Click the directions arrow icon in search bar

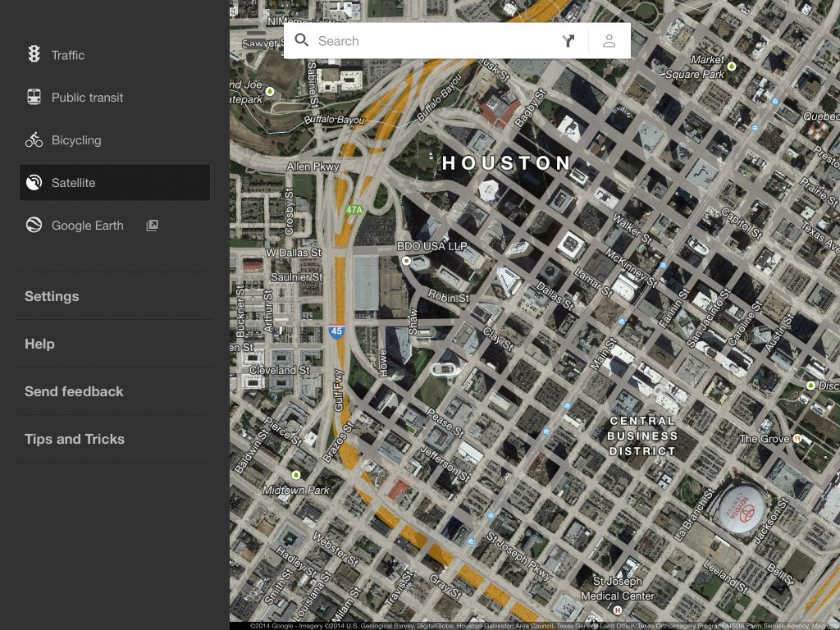click(x=568, y=41)
